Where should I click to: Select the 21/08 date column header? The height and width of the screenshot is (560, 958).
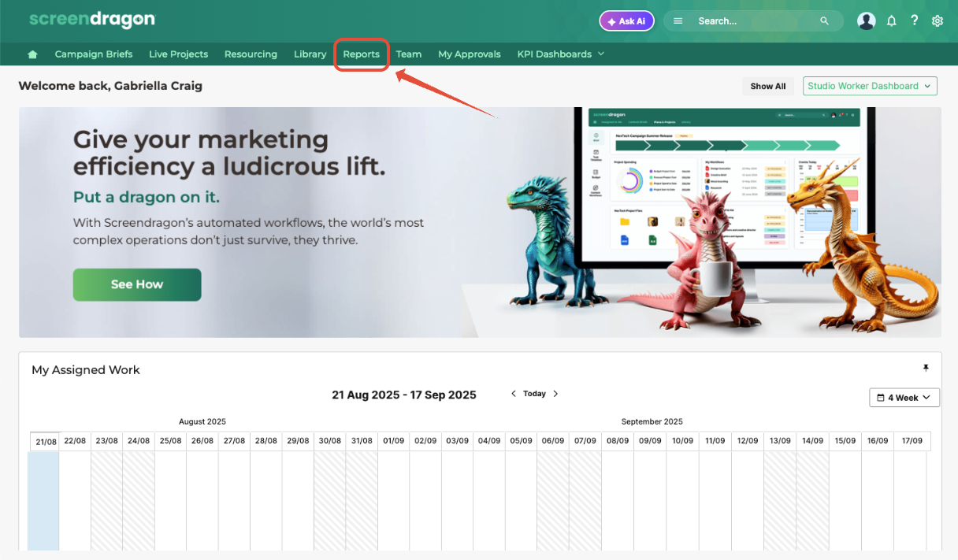pyautogui.click(x=45, y=441)
